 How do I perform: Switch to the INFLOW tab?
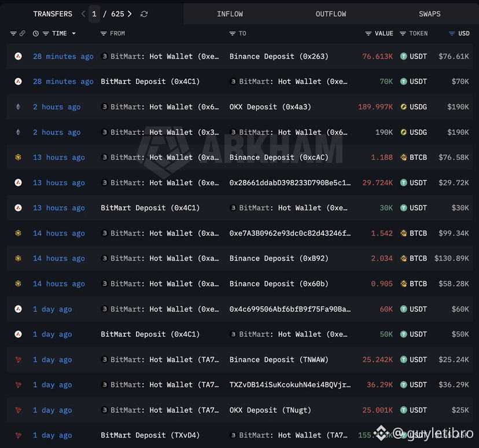tap(230, 14)
